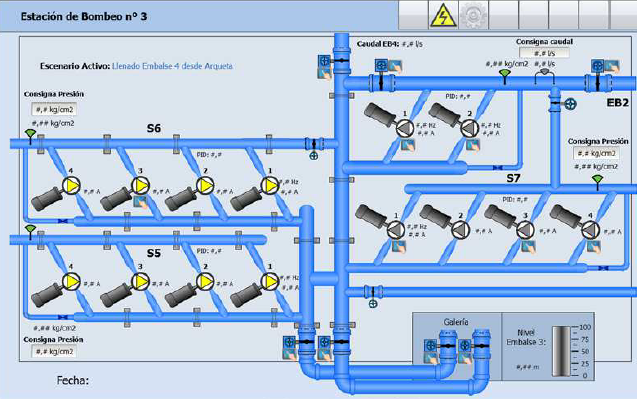Click the S6 Consigna Presión setpoint field

[54, 109]
